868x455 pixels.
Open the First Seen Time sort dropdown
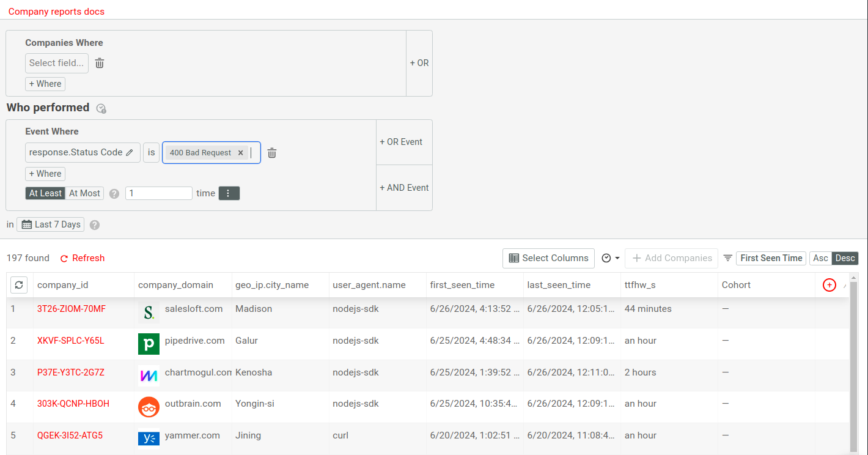(x=771, y=258)
